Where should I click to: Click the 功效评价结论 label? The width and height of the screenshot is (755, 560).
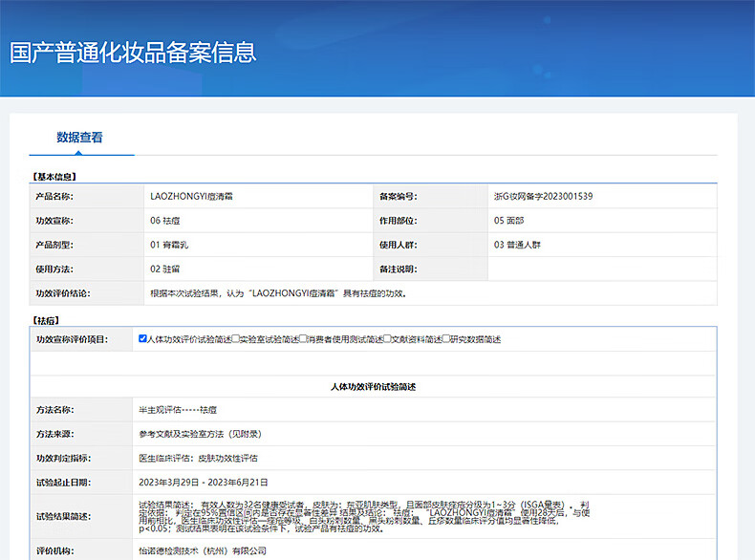[x=63, y=293]
